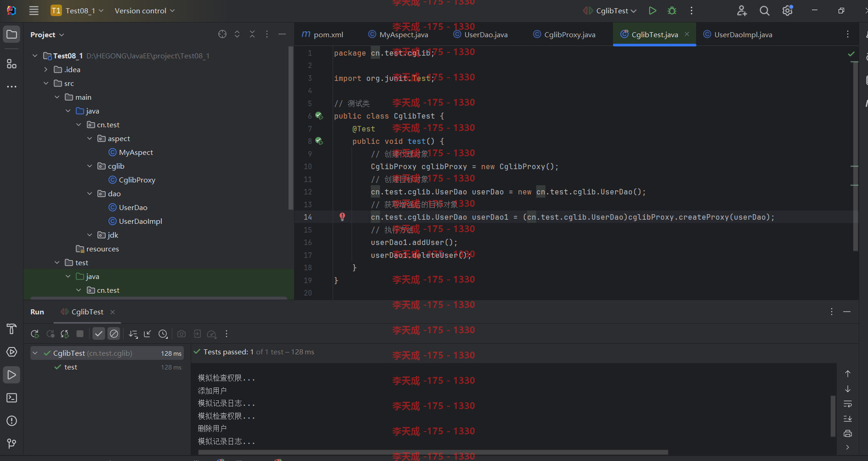Start debugging with the bug icon
Image resolution: width=868 pixels, height=461 pixels.
click(672, 11)
